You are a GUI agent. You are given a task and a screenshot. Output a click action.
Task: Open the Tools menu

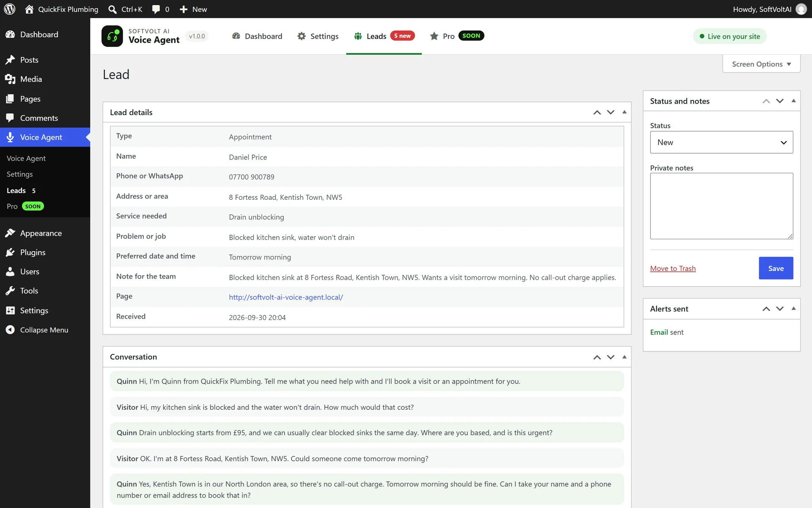coord(29,291)
